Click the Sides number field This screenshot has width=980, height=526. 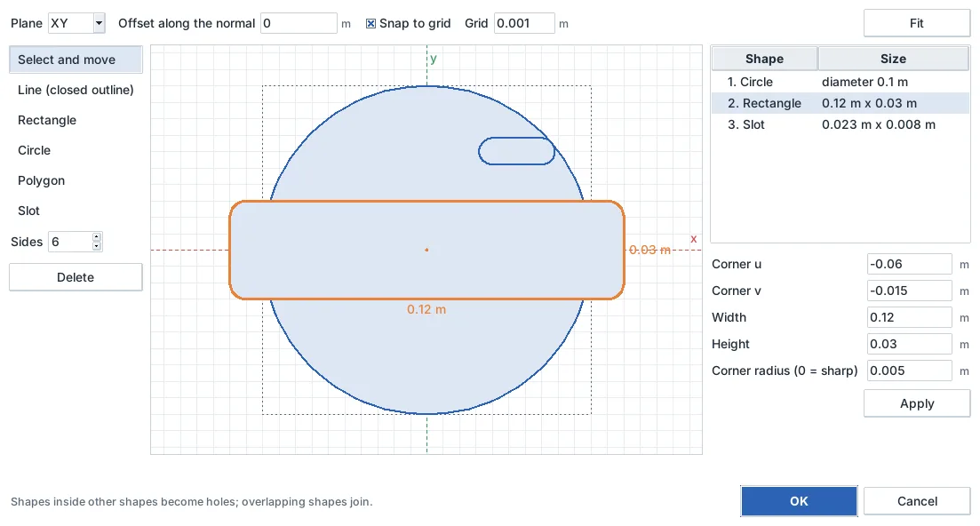[x=70, y=242]
